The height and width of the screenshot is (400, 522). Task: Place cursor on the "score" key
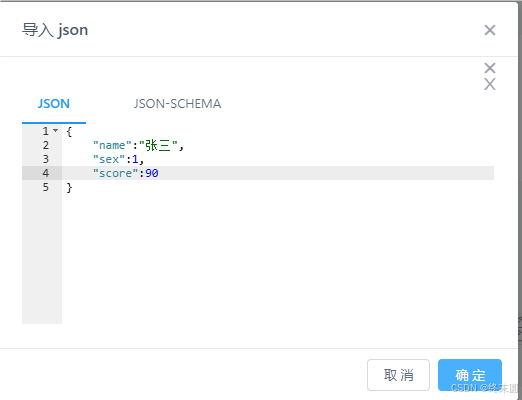coord(116,173)
